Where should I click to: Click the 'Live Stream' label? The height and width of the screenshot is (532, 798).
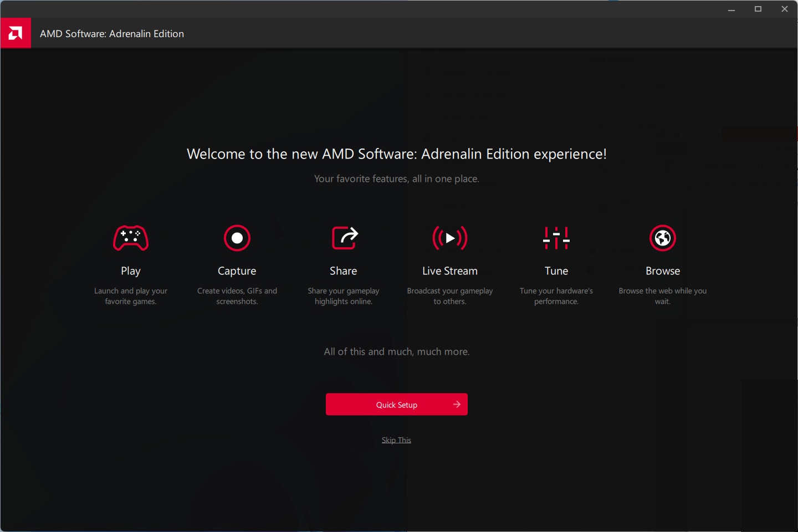[450, 271]
